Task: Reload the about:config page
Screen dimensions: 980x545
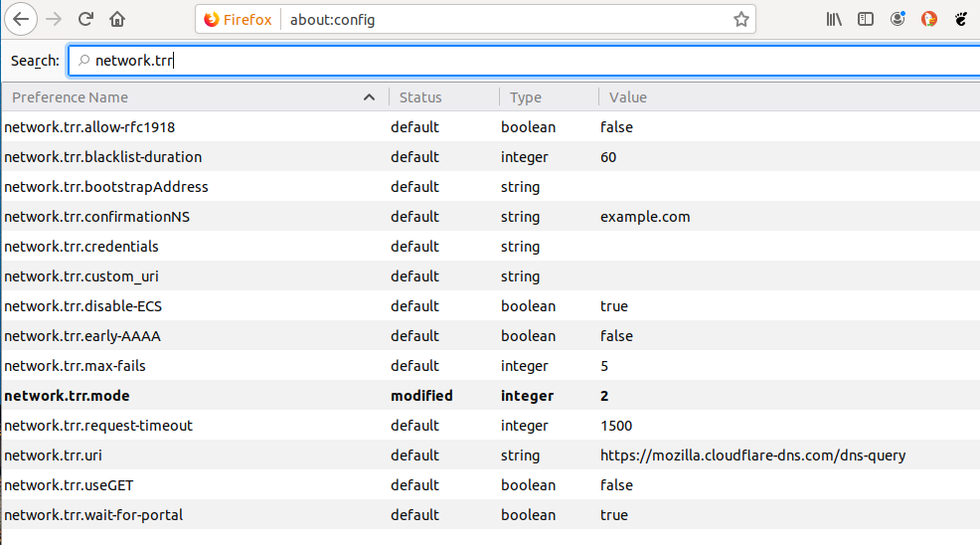Action: [85, 19]
